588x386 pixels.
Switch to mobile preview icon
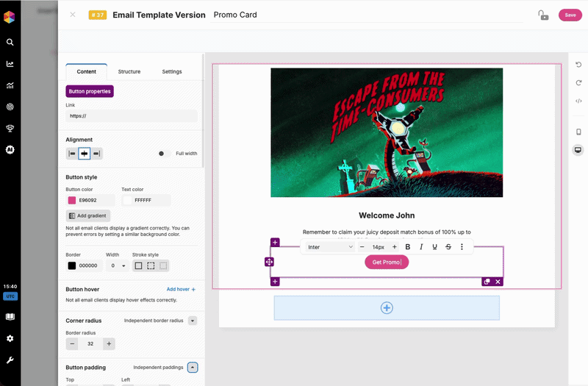578,132
